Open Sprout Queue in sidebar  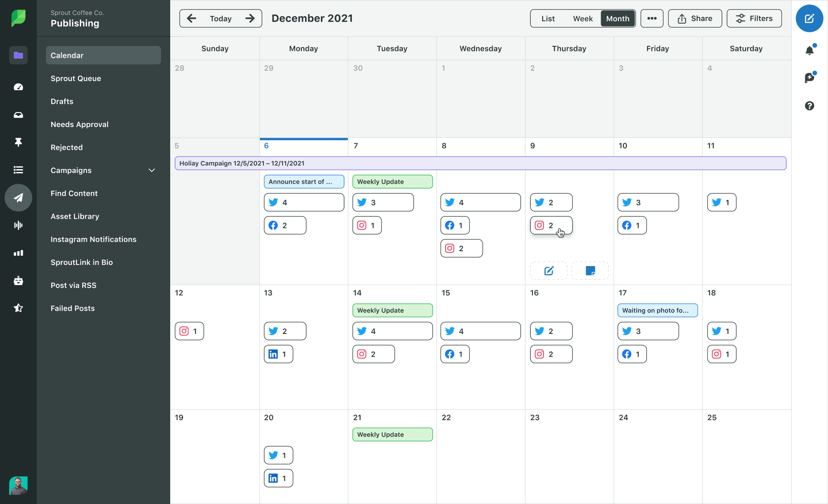(x=76, y=78)
